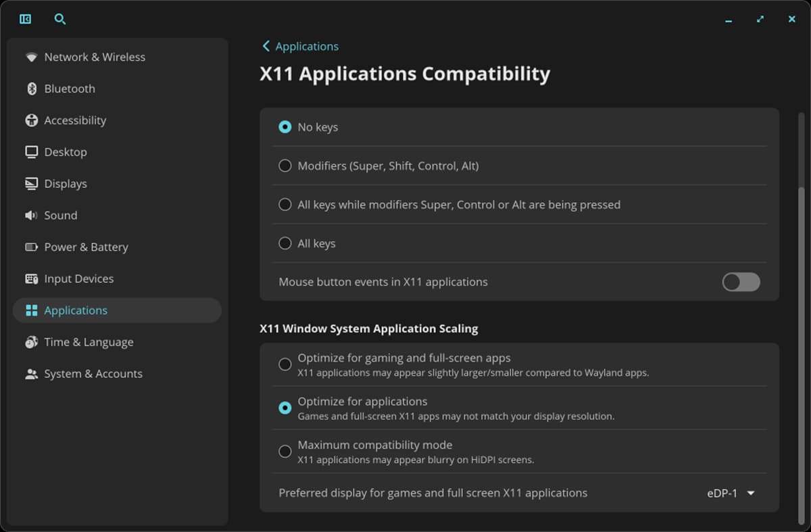Open Desktop settings page
811x532 pixels.
(66, 152)
